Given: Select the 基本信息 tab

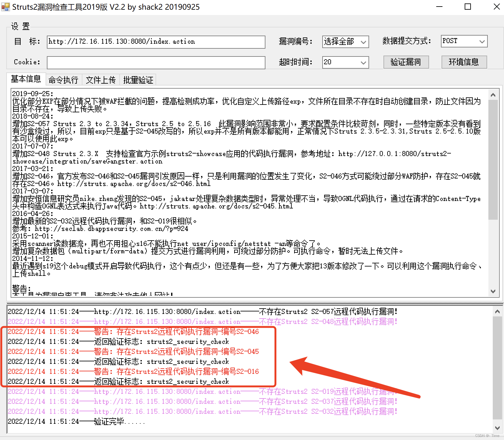Looking at the screenshot, I should (26, 79).
